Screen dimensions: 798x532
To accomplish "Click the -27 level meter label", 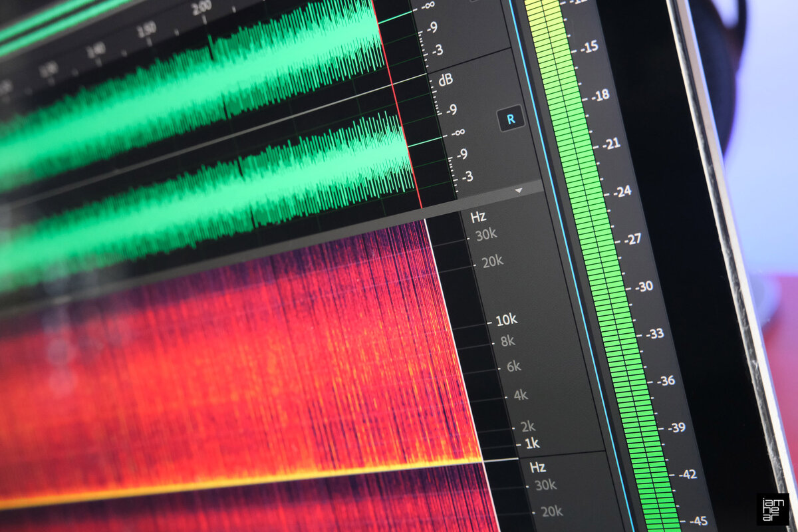I will [x=632, y=239].
